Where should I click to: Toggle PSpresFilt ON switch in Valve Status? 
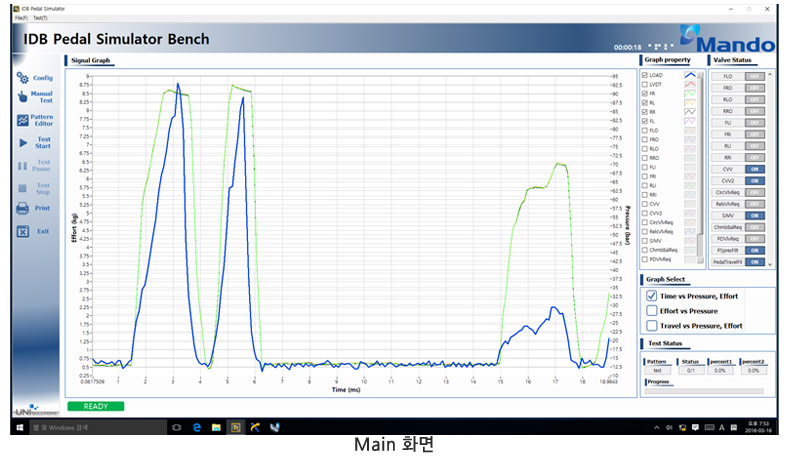[754, 250]
